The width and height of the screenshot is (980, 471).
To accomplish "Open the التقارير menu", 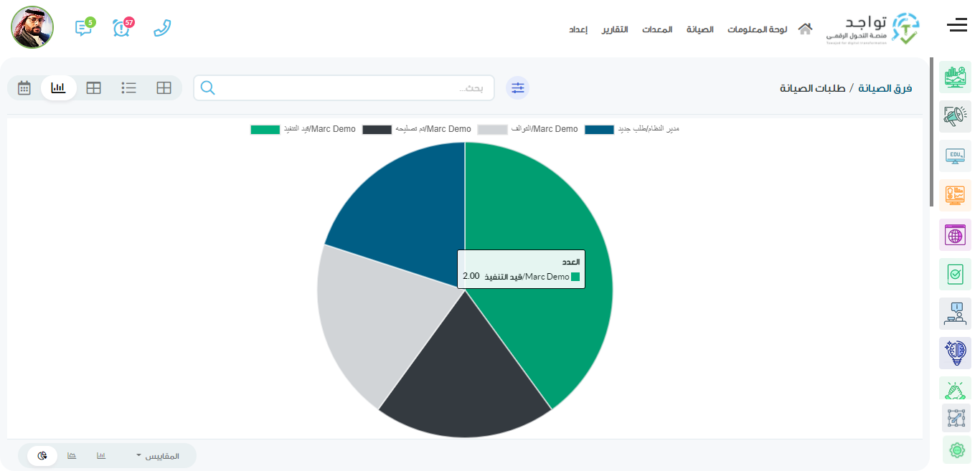I will 614,29.
